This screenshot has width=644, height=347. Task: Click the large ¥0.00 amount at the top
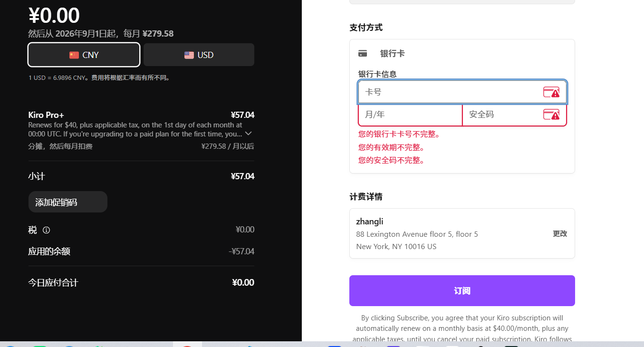[54, 15]
